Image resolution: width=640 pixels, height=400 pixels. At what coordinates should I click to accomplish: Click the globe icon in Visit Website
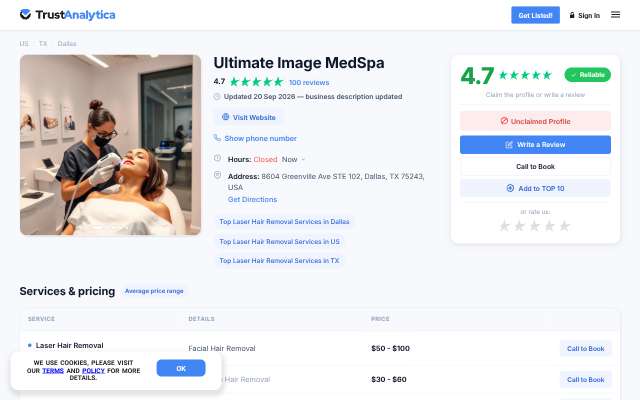[x=225, y=117]
